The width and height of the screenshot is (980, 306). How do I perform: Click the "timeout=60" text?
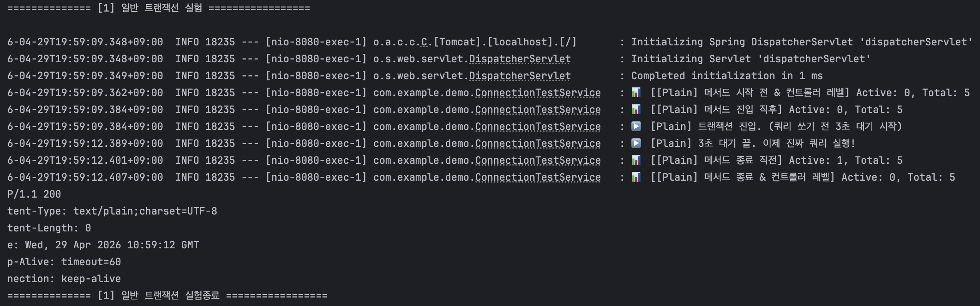pyautogui.click(x=91, y=262)
